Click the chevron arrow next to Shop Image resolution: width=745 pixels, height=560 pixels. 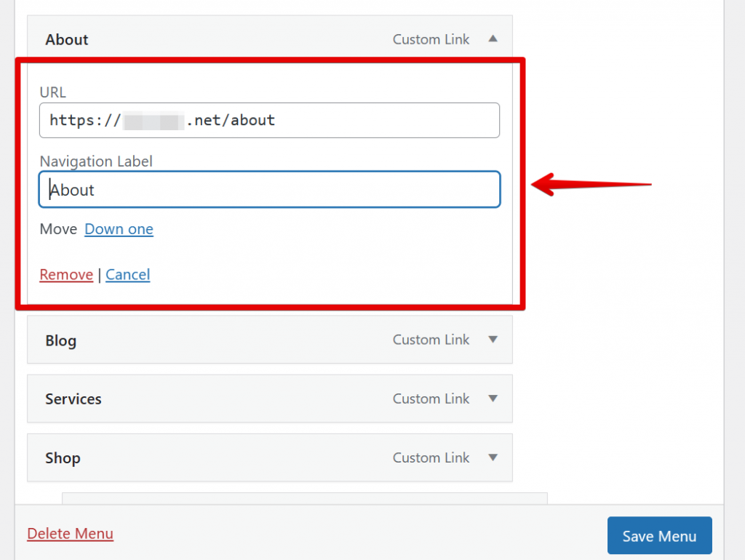point(493,457)
